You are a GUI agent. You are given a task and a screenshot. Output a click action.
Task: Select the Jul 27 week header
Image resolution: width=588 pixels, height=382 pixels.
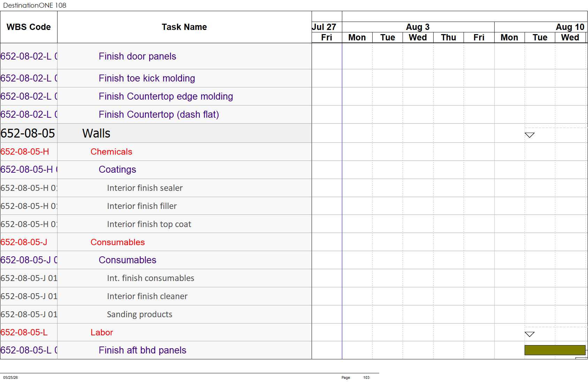click(327, 27)
